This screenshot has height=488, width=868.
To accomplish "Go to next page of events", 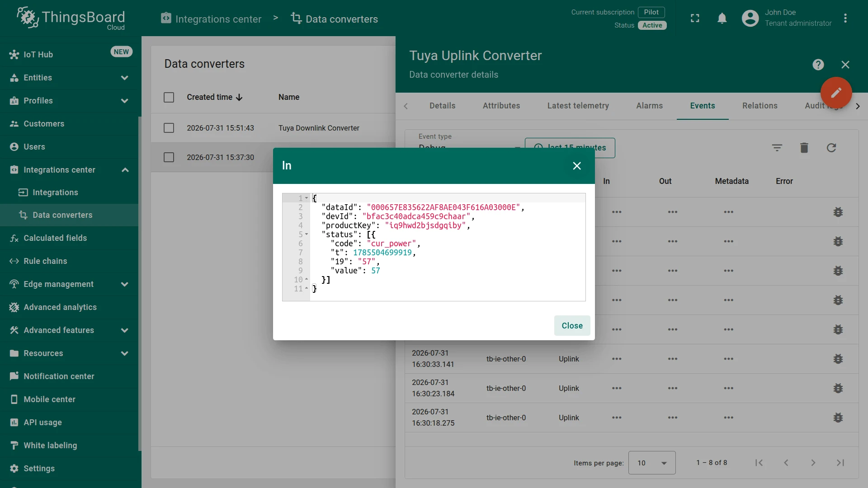I will [813, 463].
